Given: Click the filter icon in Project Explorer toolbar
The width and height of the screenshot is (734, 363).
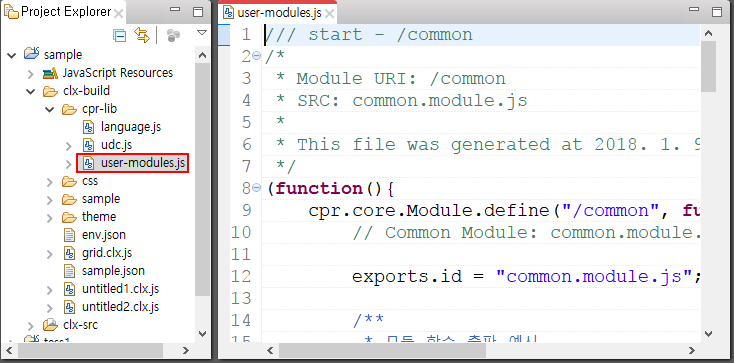Looking at the screenshot, I should point(173,36).
